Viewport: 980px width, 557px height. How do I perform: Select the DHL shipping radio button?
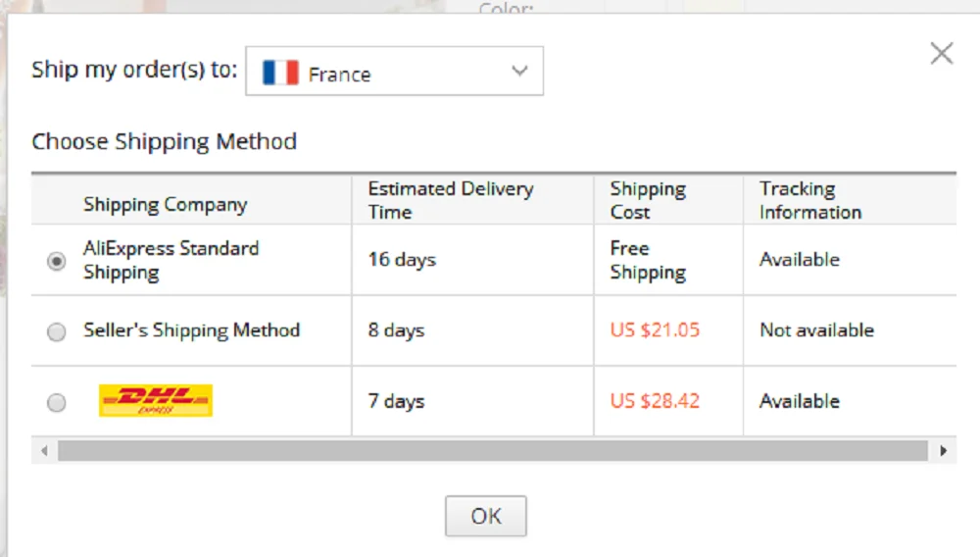coord(57,402)
